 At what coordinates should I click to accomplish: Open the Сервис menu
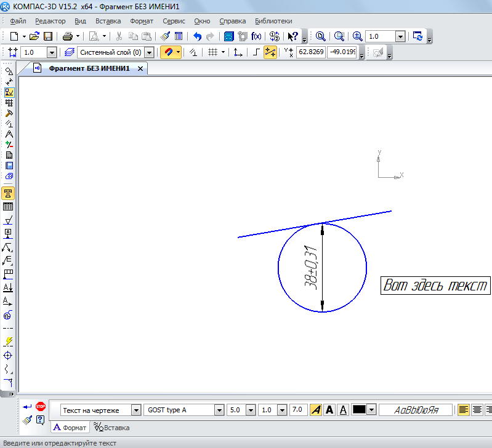tap(174, 21)
